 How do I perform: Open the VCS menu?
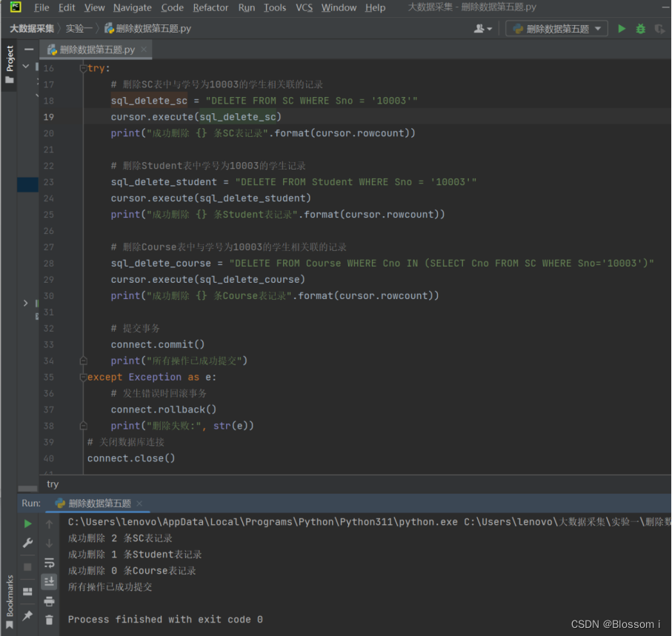[x=305, y=7]
